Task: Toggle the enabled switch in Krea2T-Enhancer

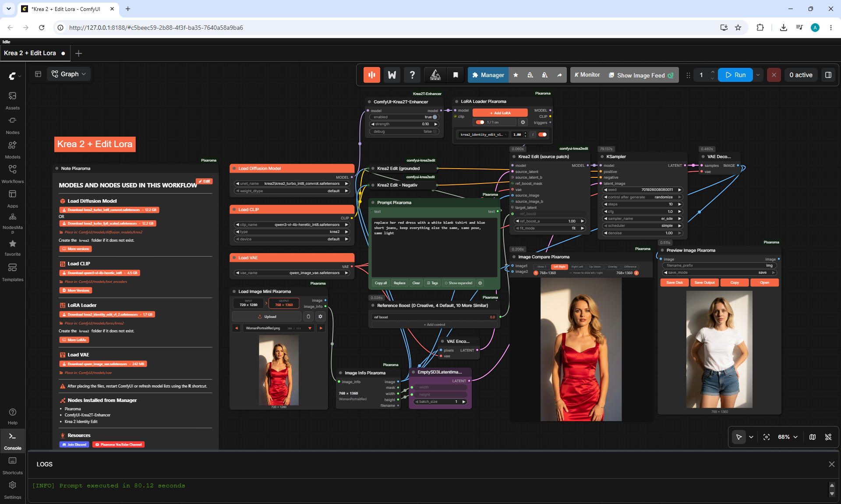Action: click(435, 117)
